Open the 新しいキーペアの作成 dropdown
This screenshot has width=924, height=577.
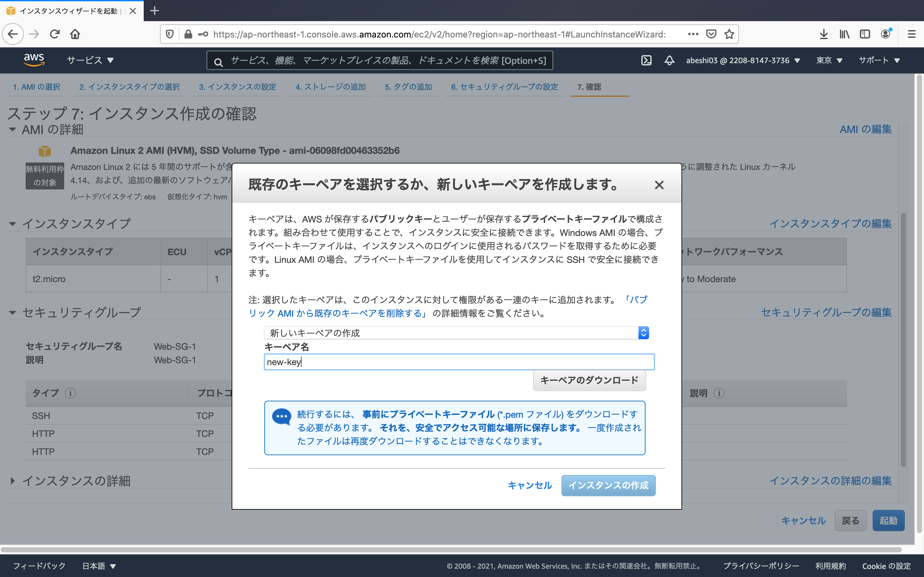click(644, 332)
